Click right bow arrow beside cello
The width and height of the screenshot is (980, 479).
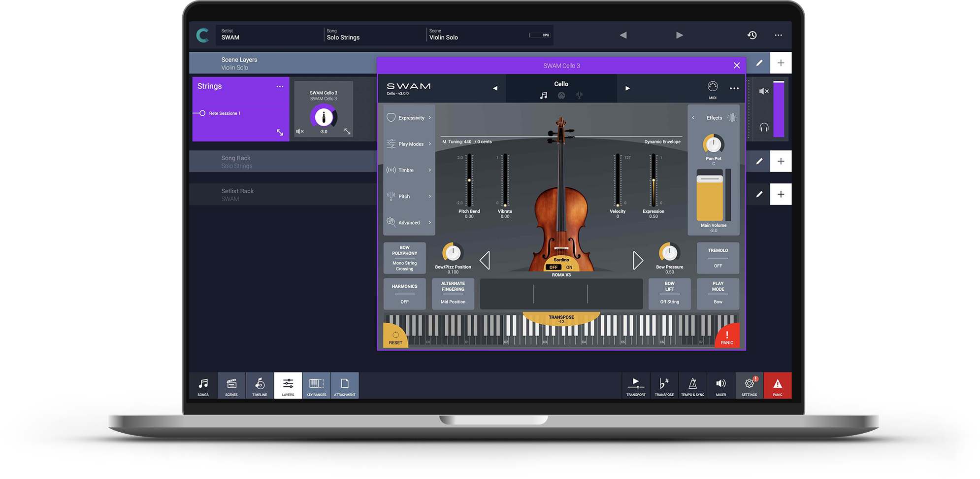638,260
